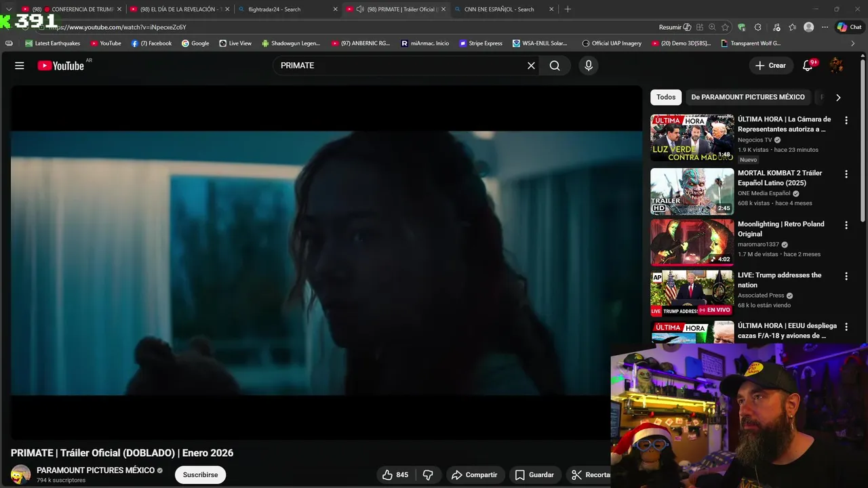Screen dimensions: 868x488
Task: Open the notifications bell
Action: click(808, 66)
